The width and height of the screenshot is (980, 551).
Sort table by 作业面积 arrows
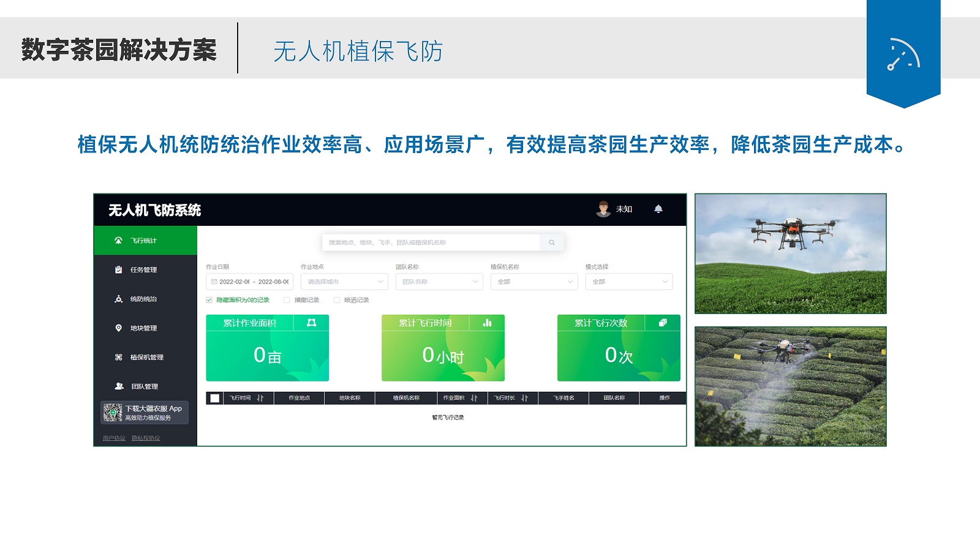click(x=474, y=398)
